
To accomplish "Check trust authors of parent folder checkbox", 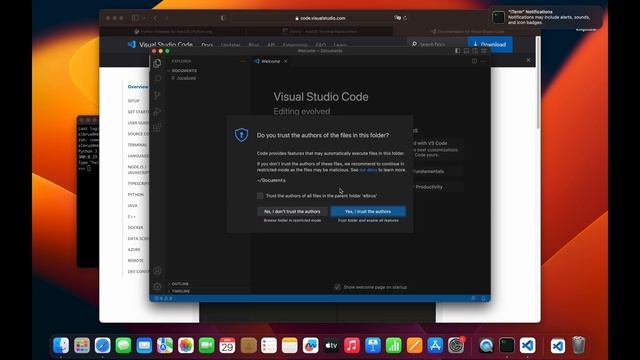I will (260, 196).
